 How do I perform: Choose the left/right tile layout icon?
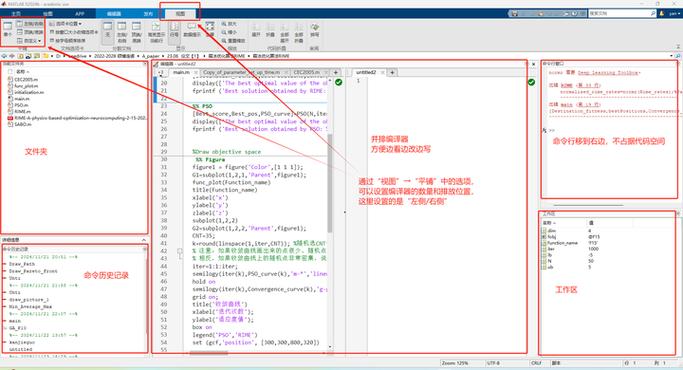pos(30,24)
